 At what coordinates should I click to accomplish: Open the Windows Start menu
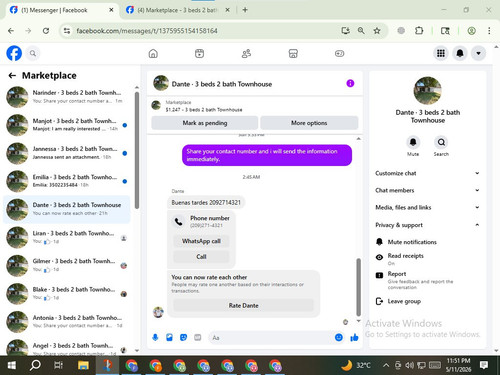[x=12, y=365]
